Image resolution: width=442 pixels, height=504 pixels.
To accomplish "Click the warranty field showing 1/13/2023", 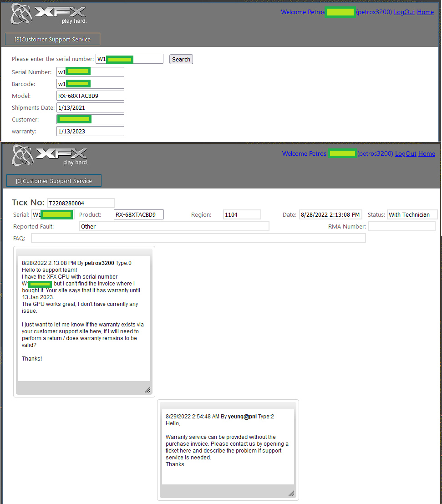I will (x=90, y=131).
